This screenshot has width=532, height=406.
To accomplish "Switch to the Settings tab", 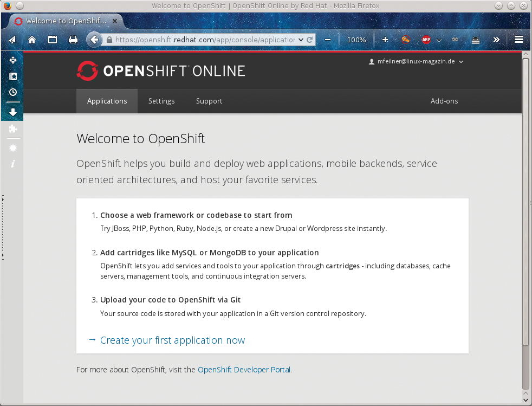I will point(161,101).
